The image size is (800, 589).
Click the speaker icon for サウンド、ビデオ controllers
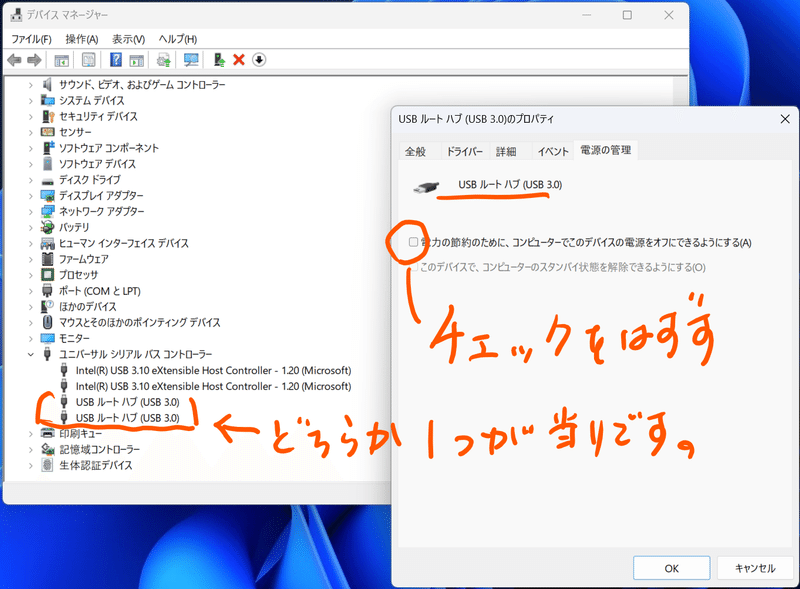[x=47, y=84]
